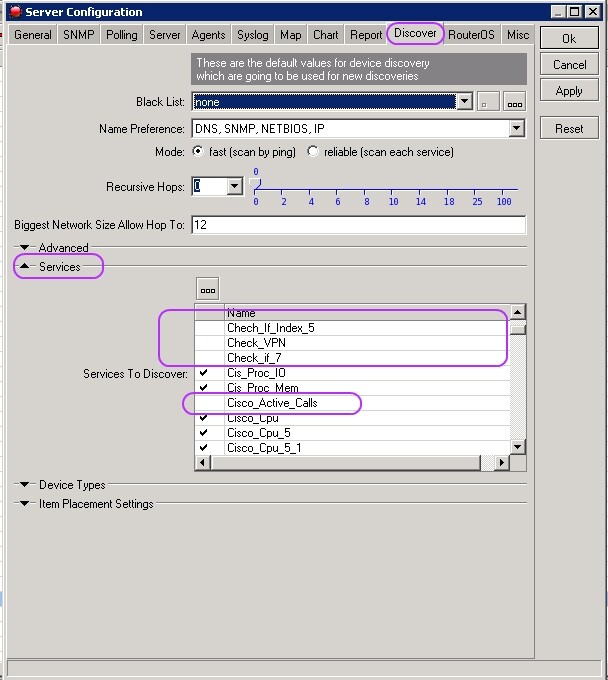Click the Name column header in services list
The image size is (608, 680).
[367, 313]
